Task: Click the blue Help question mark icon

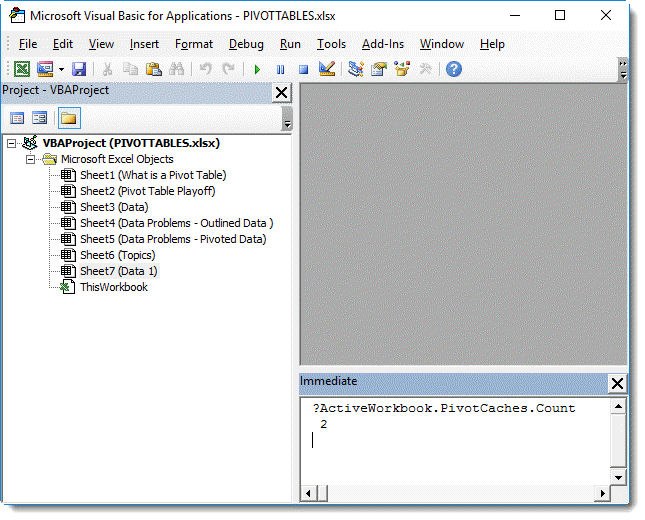Action: pyautogui.click(x=454, y=69)
